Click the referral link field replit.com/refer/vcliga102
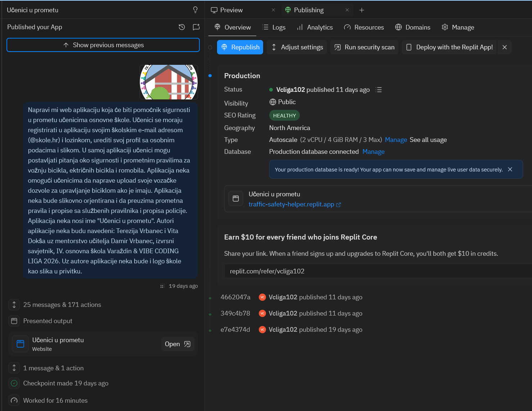Image resolution: width=532 pixels, height=411 pixels. [378, 271]
